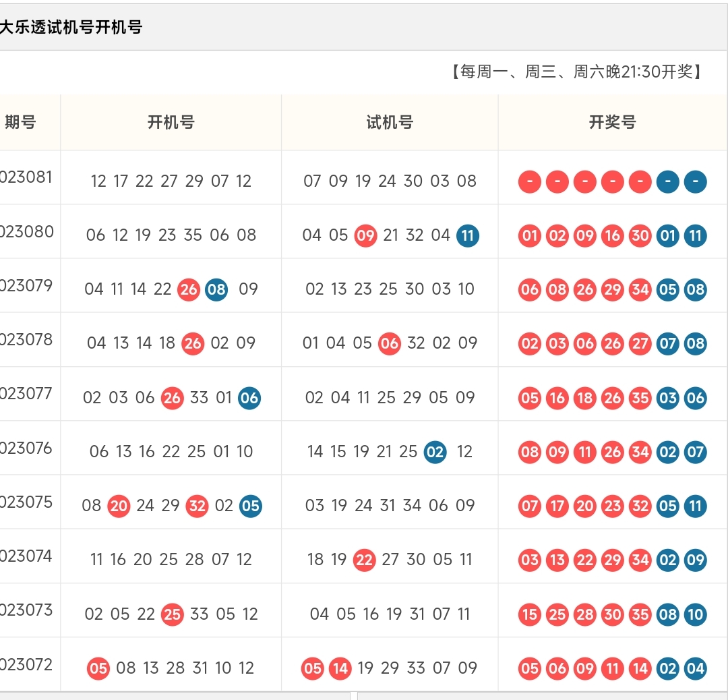Image resolution: width=728 pixels, height=700 pixels.
Task: Select period number 023080
Action: click(27, 231)
